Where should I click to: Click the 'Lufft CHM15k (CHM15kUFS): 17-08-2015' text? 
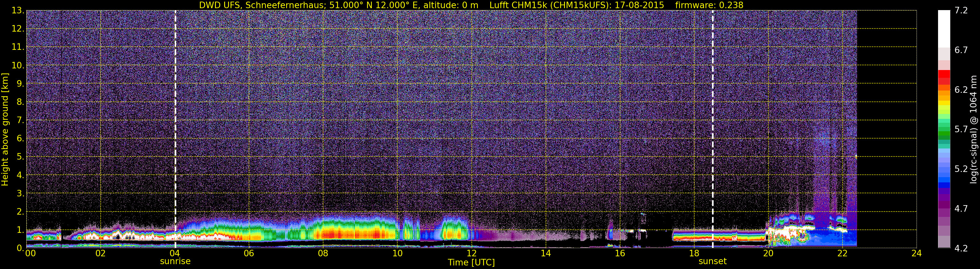click(576, 5)
